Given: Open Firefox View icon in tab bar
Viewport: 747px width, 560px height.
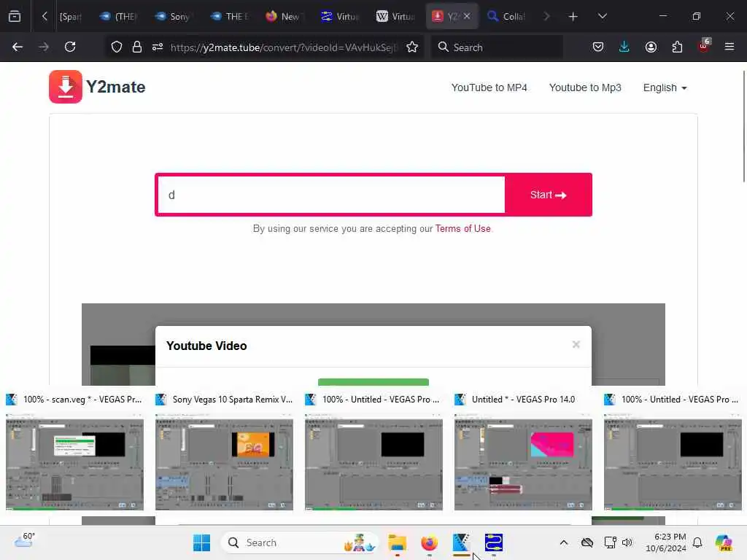Looking at the screenshot, I should pyautogui.click(x=15, y=16).
